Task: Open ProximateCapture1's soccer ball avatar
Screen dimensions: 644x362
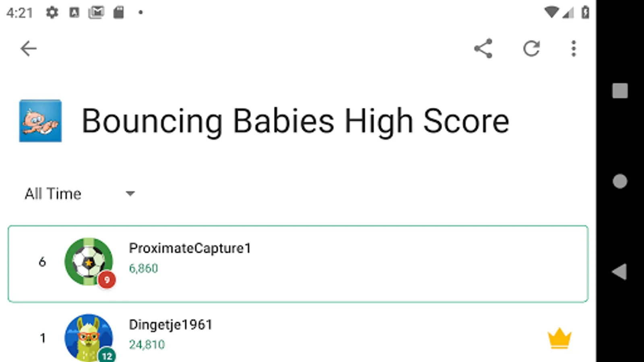Action: (x=89, y=262)
